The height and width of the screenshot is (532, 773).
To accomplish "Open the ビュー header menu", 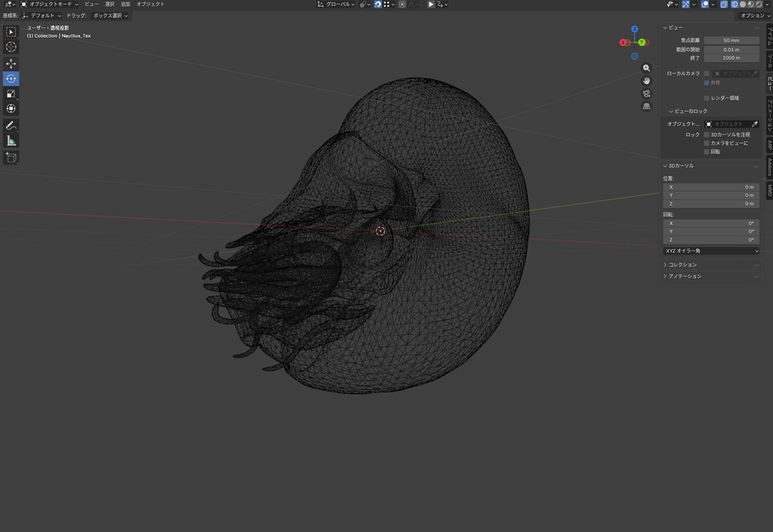I will pyautogui.click(x=91, y=4).
